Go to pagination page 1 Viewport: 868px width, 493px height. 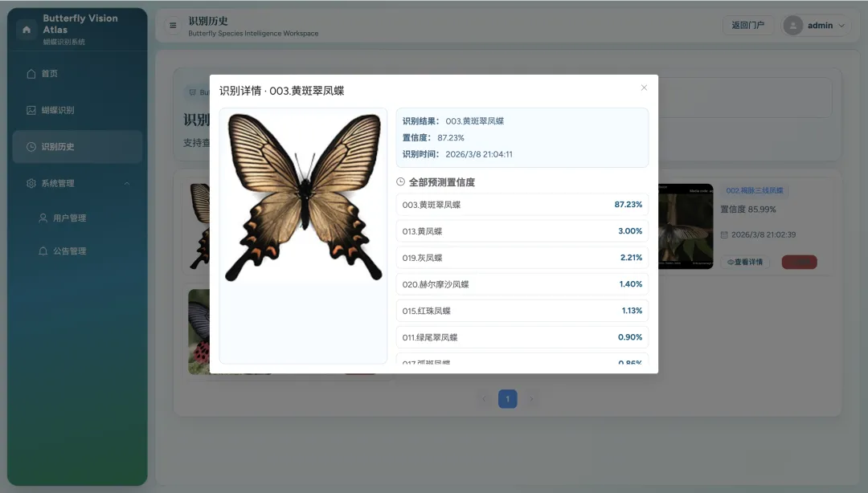(x=508, y=399)
